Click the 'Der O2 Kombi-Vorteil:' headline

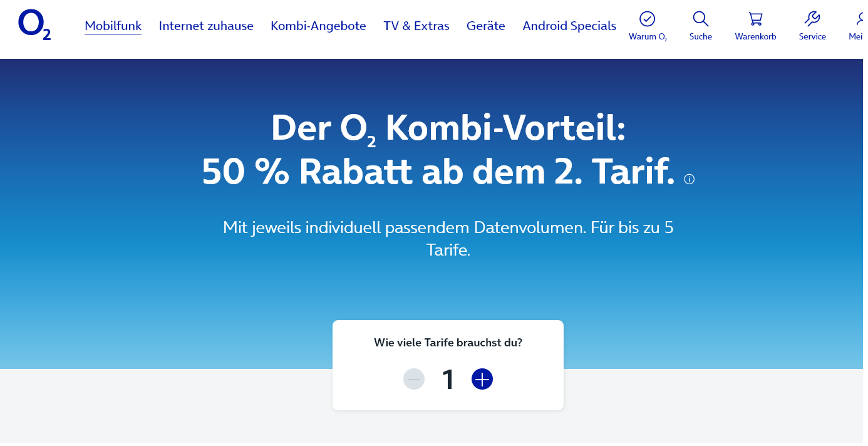tap(448, 129)
